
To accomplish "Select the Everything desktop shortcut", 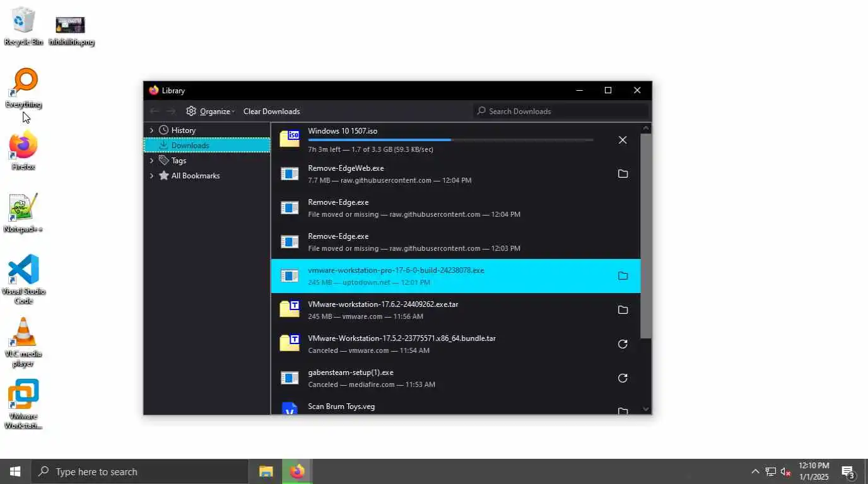I will coord(23,88).
